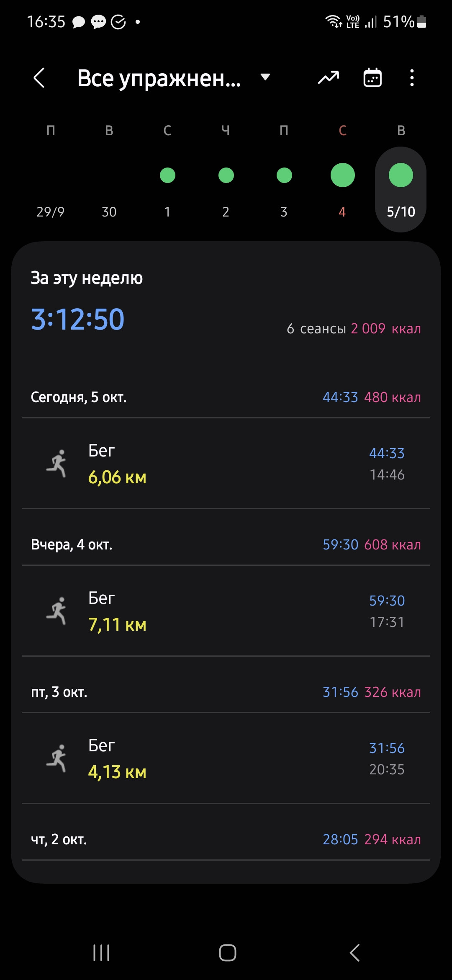Tap the Android recent apps button
This screenshot has height=980, width=452.
[x=101, y=953]
